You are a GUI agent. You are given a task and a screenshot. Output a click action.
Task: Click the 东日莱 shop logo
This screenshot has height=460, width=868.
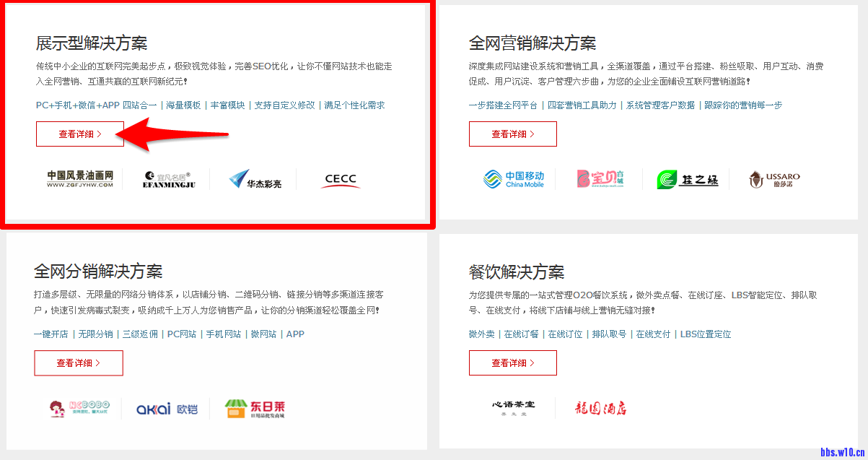(x=255, y=409)
